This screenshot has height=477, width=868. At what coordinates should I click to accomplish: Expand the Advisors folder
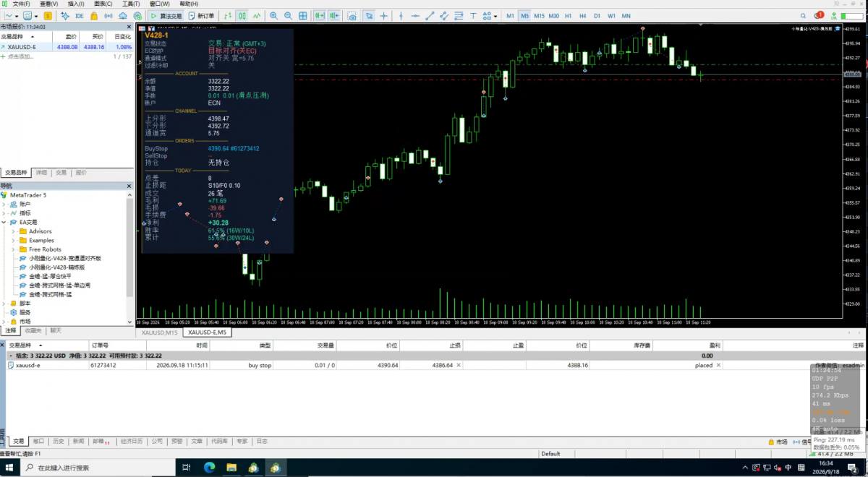(13, 231)
